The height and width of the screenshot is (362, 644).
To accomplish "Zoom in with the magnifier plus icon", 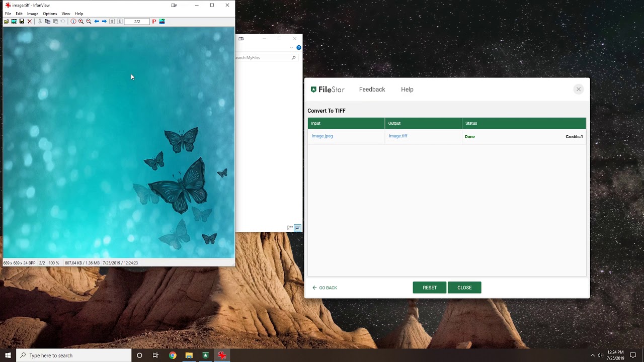I will (x=81, y=22).
